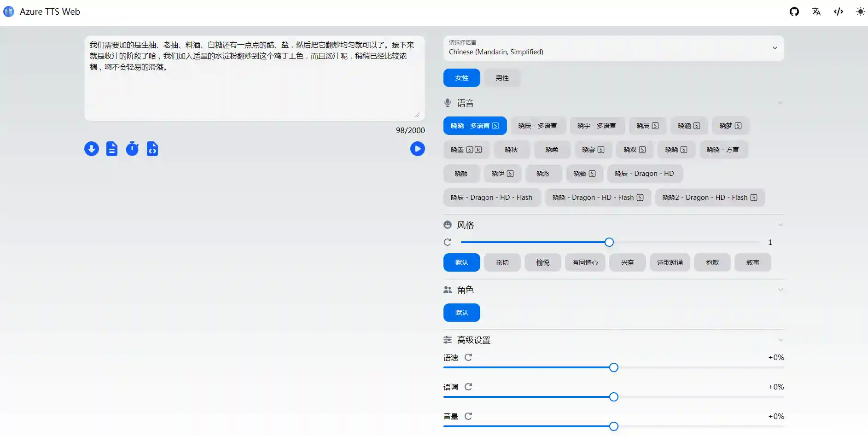Viewport: 868px width, 436px height.
Task: Click the import text file icon
Action: point(112,149)
